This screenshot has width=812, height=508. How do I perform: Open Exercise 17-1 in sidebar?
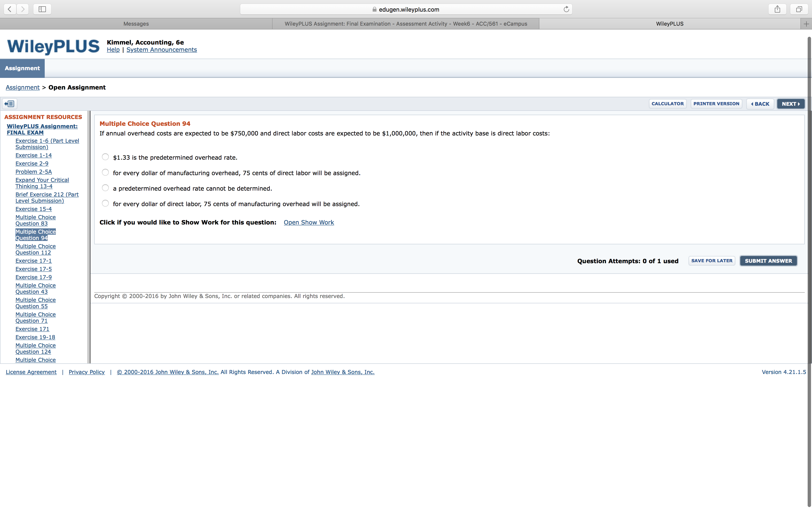34,261
